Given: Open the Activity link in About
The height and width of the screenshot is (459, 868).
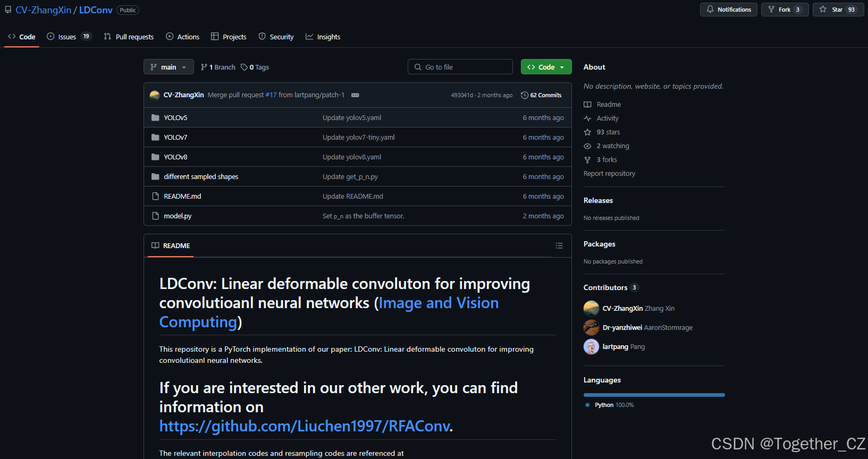Looking at the screenshot, I should [x=608, y=118].
